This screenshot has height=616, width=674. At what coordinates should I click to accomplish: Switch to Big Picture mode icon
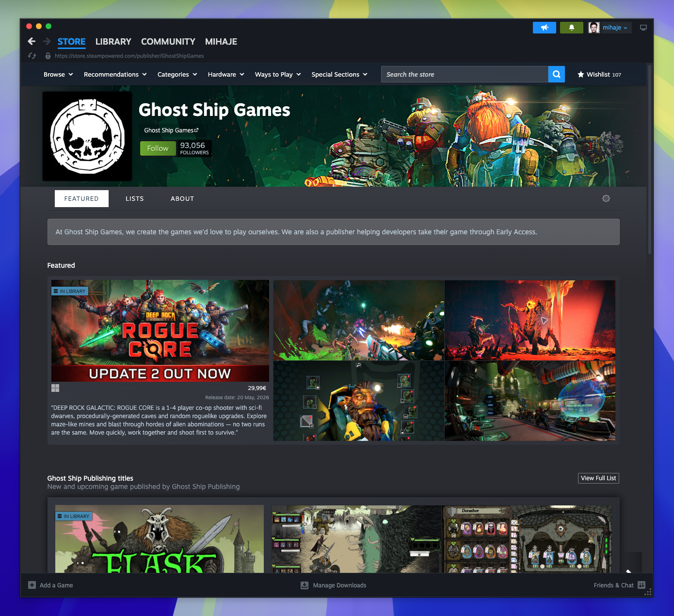pyautogui.click(x=643, y=28)
